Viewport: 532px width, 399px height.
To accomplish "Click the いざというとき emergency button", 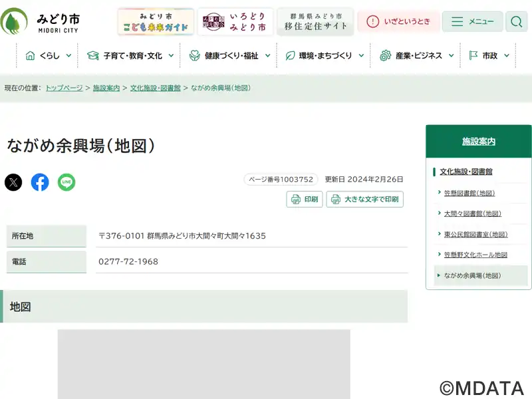I will click(398, 21).
